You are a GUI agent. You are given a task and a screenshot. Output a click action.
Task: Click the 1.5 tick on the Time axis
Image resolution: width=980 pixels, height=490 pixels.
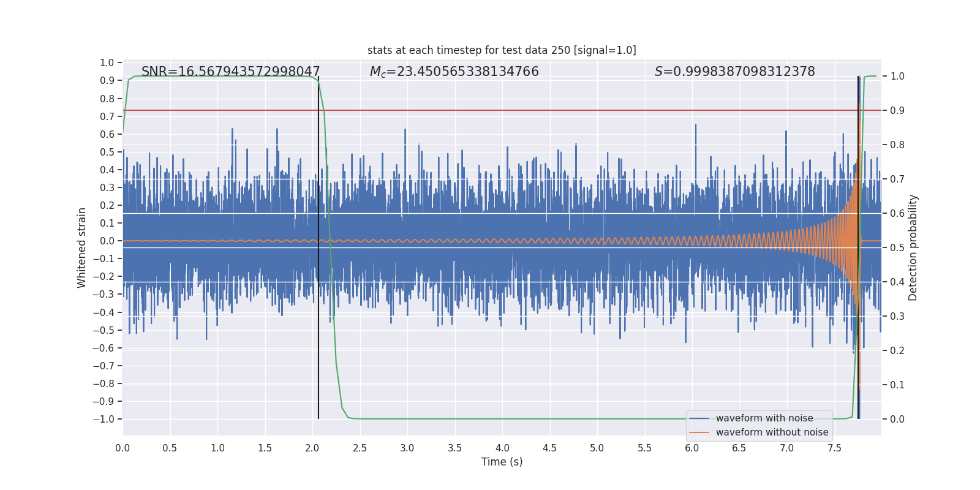tap(265, 448)
